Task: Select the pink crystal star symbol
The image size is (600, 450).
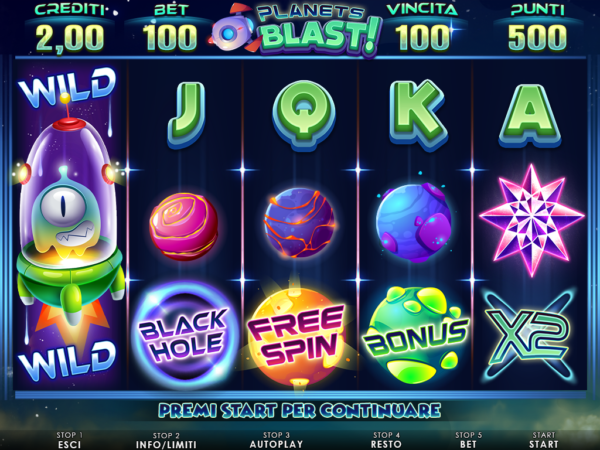Action: click(532, 221)
